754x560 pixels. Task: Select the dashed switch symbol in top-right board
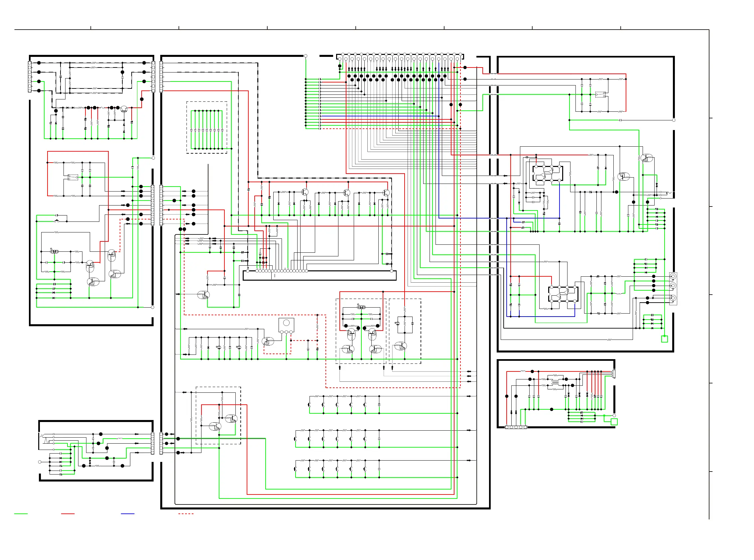pos(600,94)
